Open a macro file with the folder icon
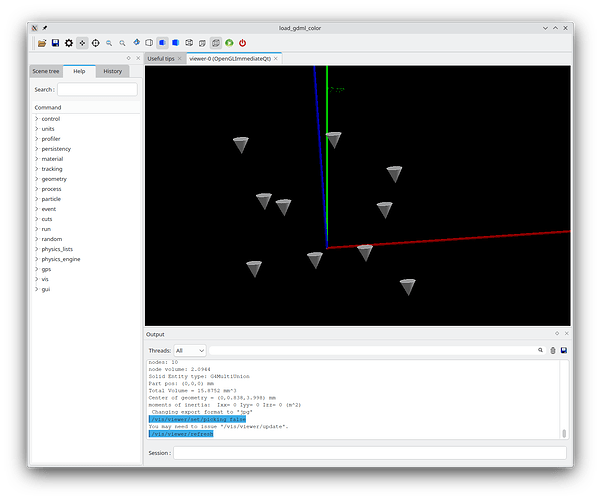The width and height of the screenshot is (601, 500). (x=42, y=43)
